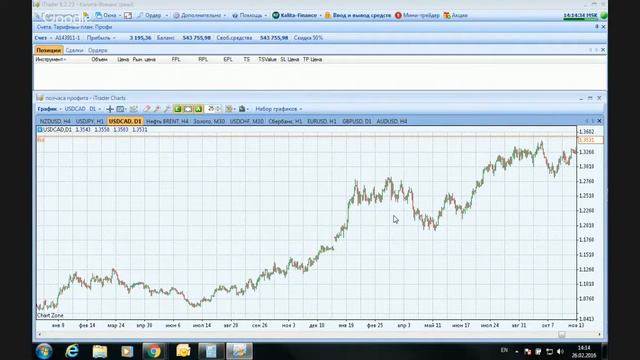Viewport: 640px width, 360px height.
Task: Select the eraser drawing tool
Action: 147,109
